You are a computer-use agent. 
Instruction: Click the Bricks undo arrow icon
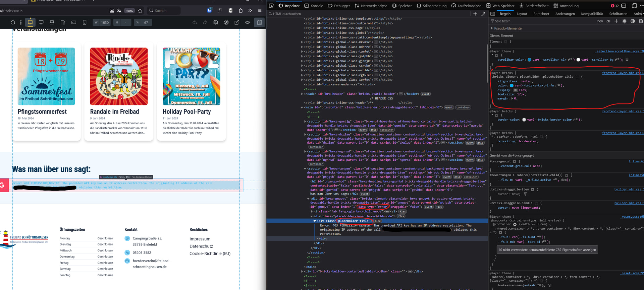(x=195, y=22)
